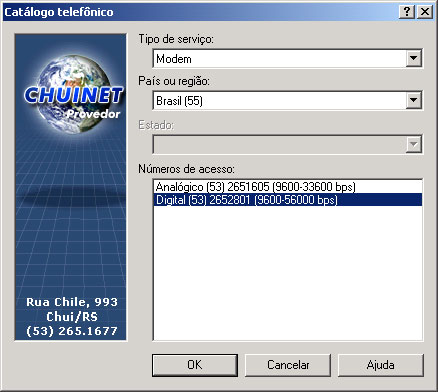The height and width of the screenshot is (392, 438).
Task: Click the Rua Chile, 993 address text
Action: coord(72,302)
